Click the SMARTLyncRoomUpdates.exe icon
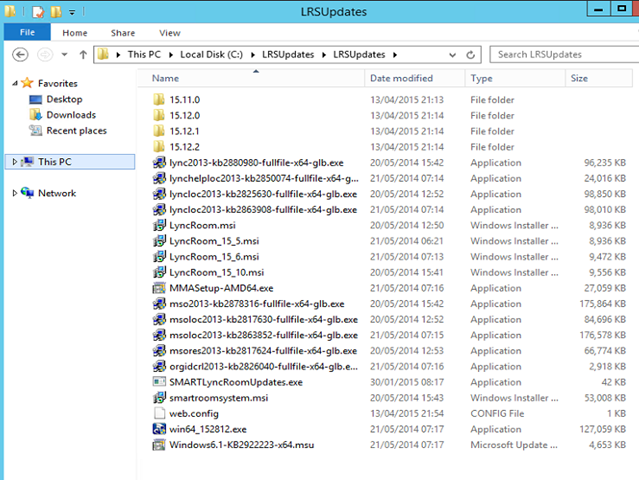Screen dimensions: 639x480 pos(158,382)
